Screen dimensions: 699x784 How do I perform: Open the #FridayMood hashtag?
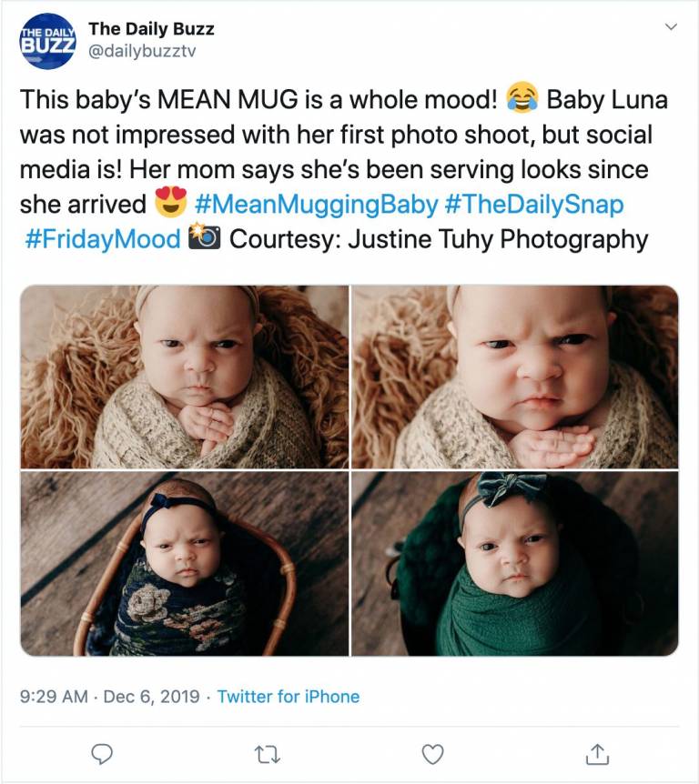[x=102, y=239]
